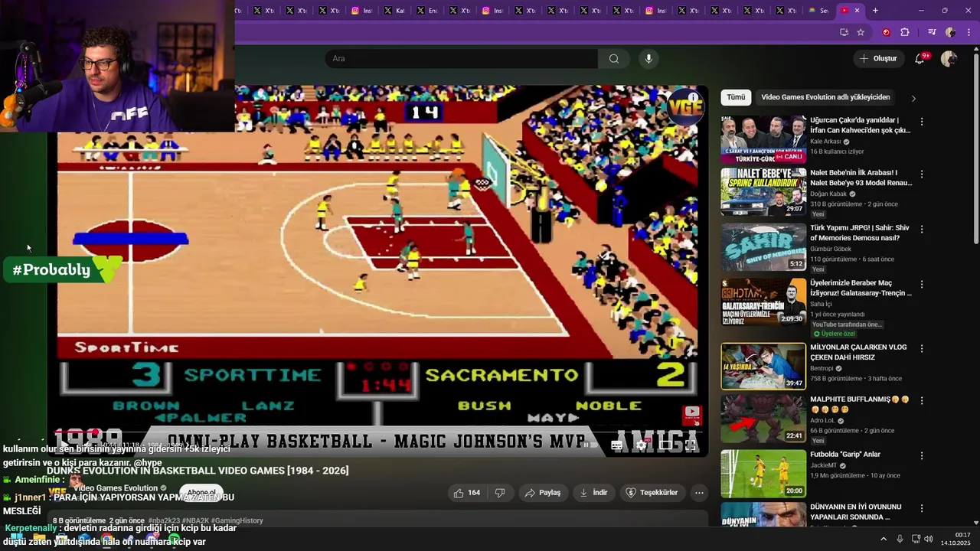Switch to the 'Enc' X tab
The height and width of the screenshot is (551, 980).
(427, 11)
